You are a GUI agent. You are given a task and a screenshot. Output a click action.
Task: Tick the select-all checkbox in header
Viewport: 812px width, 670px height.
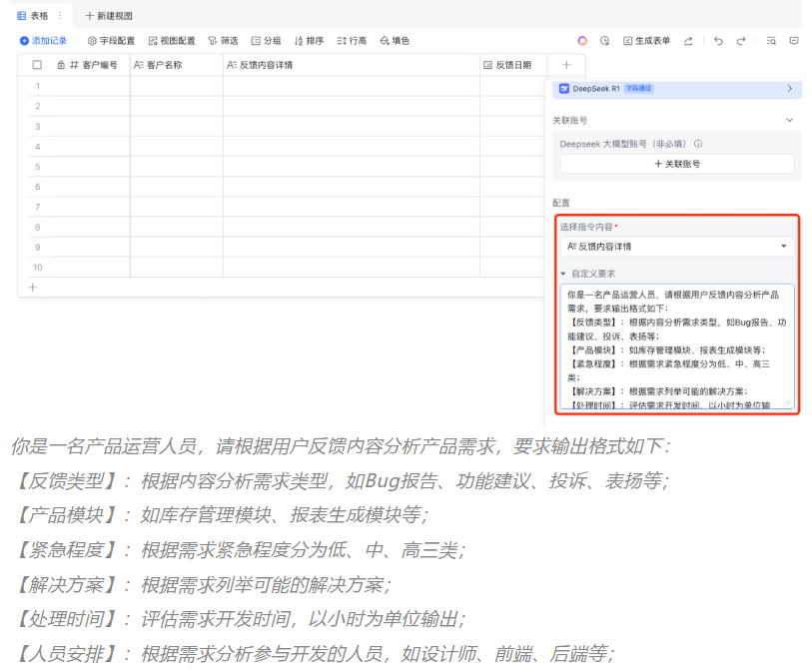point(37,65)
